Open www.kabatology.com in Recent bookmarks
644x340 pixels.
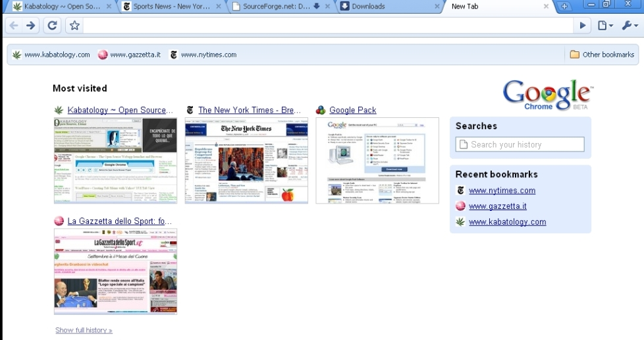507,221
